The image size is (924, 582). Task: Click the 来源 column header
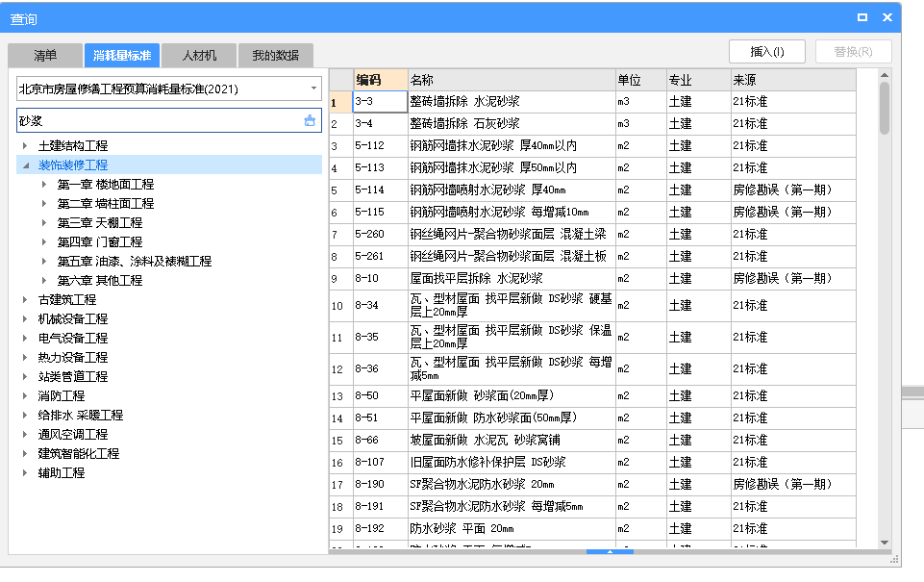[793, 80]
